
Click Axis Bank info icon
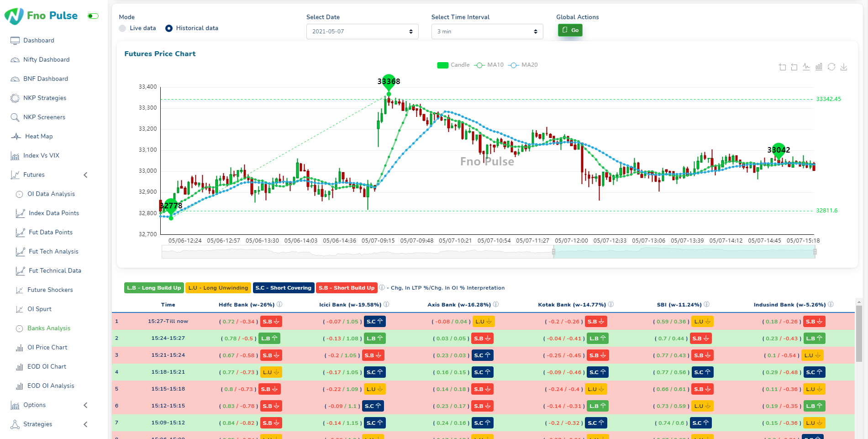[x=496, y=304]
